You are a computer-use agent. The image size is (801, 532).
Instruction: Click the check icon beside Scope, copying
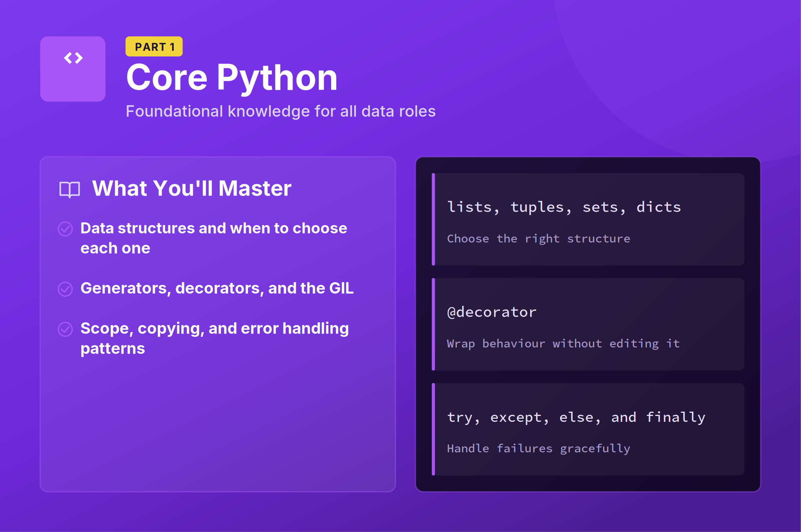[x=65, y=329]
